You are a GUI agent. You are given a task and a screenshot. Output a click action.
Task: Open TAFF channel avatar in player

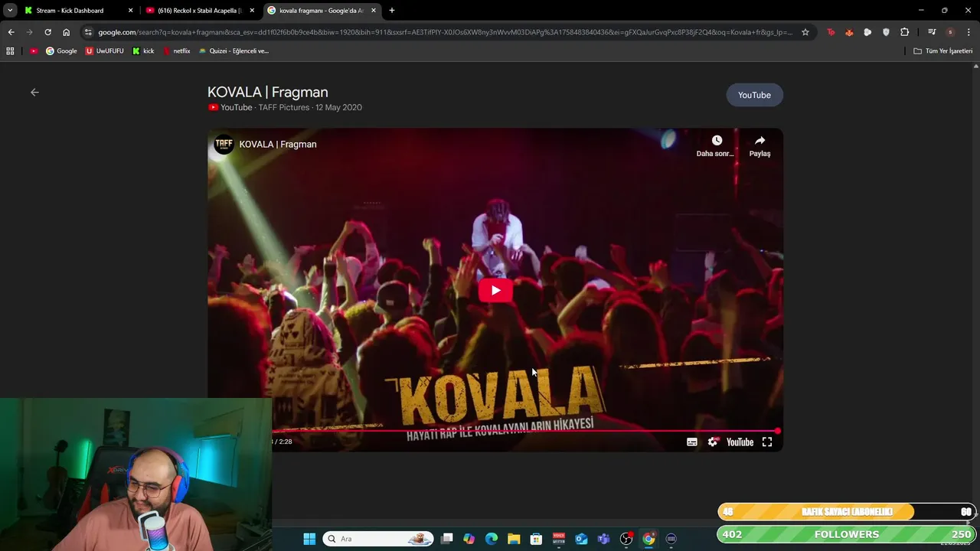tap(224, 144)
